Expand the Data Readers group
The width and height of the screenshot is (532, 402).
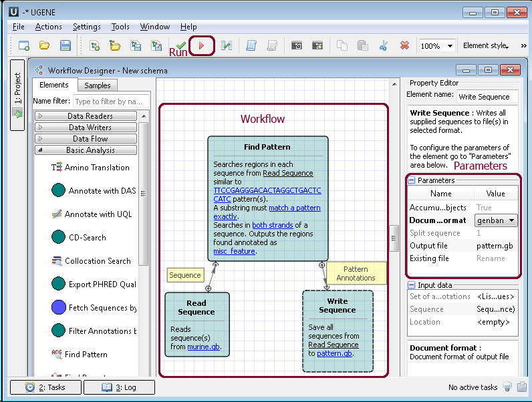[86, 116]
